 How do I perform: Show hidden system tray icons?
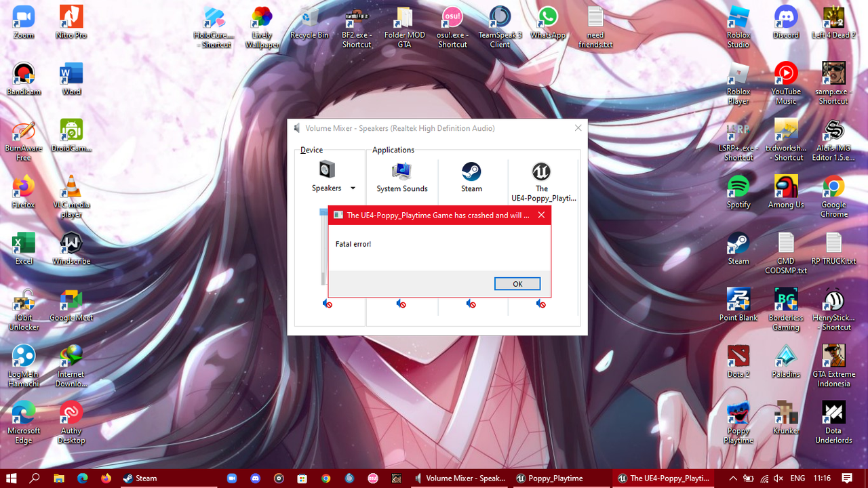[733, 479]
